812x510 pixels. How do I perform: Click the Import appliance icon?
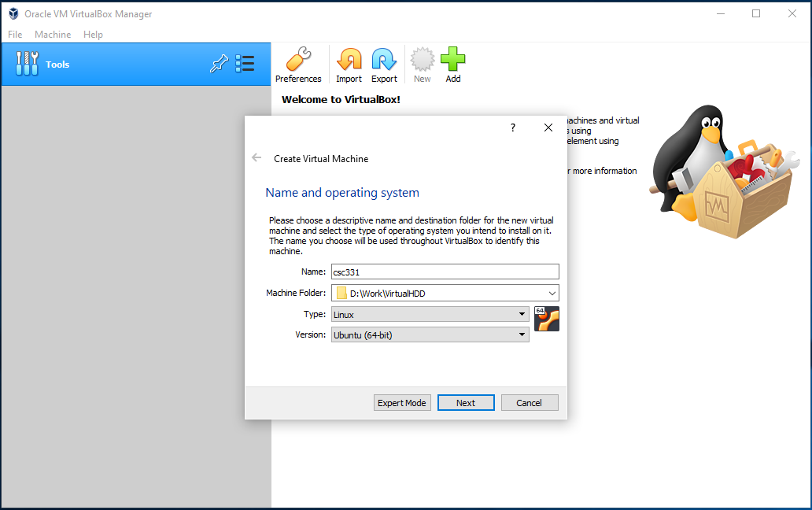pos(349,65)
